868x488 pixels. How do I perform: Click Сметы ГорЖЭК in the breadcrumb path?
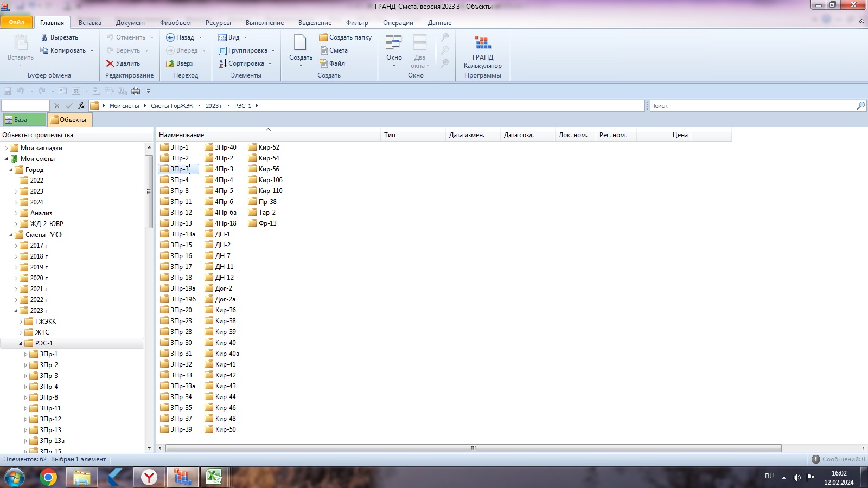pos(172,106)
